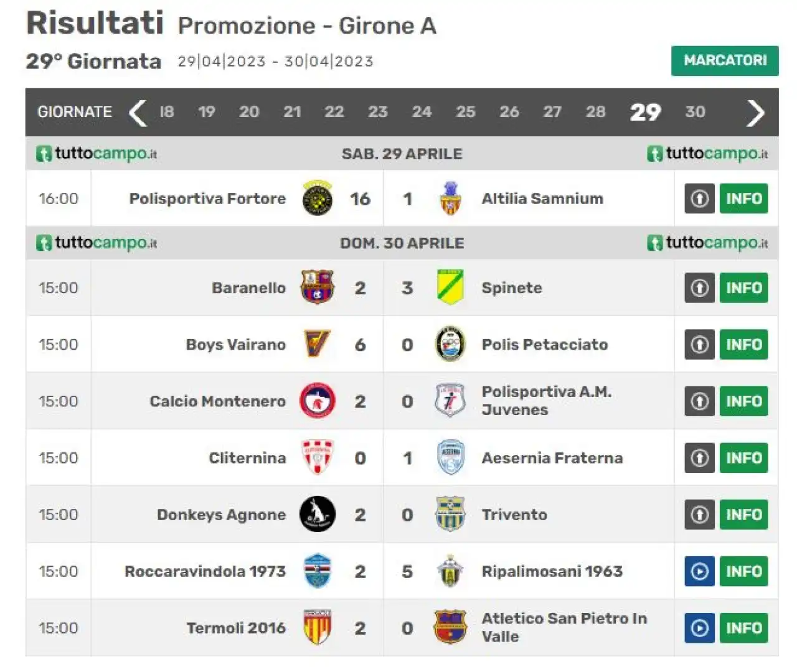Image resolution: width=797 pixels, height=672 pixels.
Task: Open the Atletico San Pietro In Valle link
Action: pos(564,627)
